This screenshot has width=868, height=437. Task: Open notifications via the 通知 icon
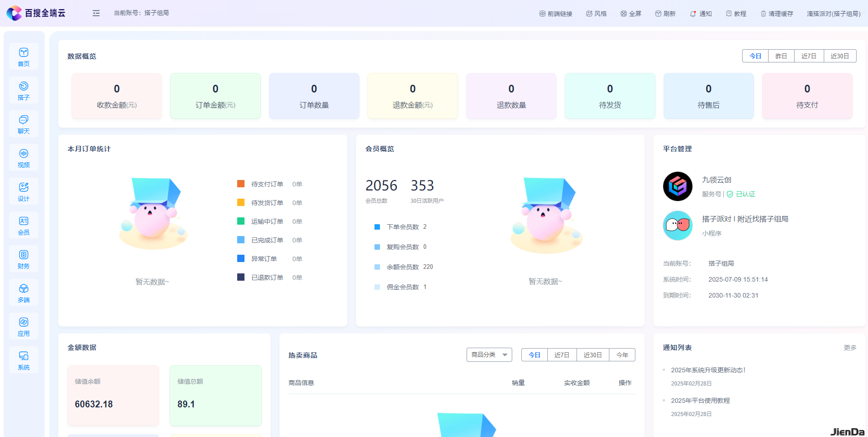pos(701,13)
